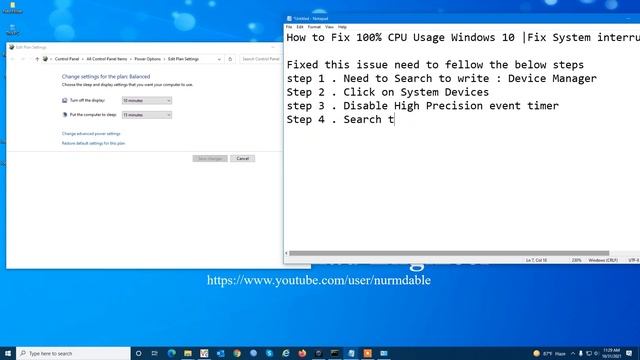Click the 'Step 4 . Search t' line
Image resolution: width=640 pixels, height=360 pixels.
[340, 120]
